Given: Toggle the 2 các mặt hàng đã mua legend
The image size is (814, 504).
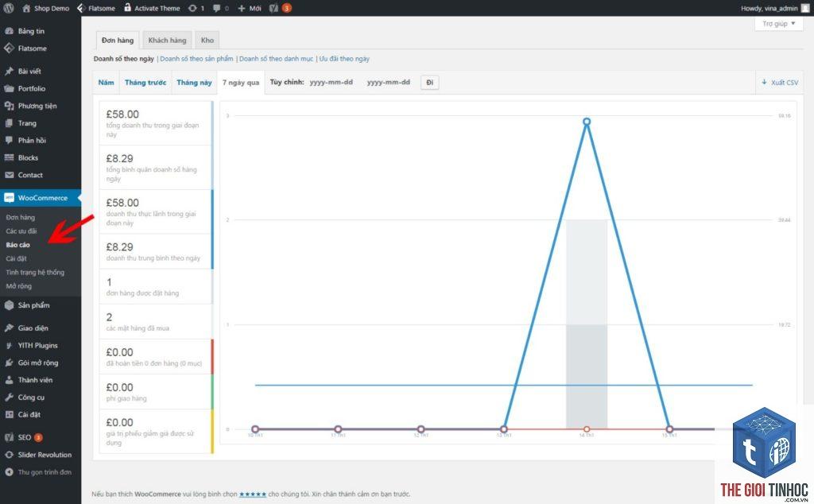Looking at the screenshot, I should [x=156, y=322].
